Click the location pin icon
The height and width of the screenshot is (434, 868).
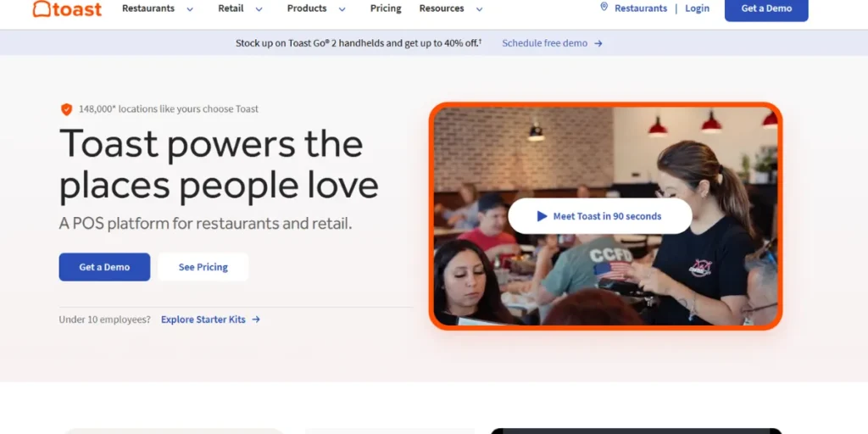pos(604,7)
